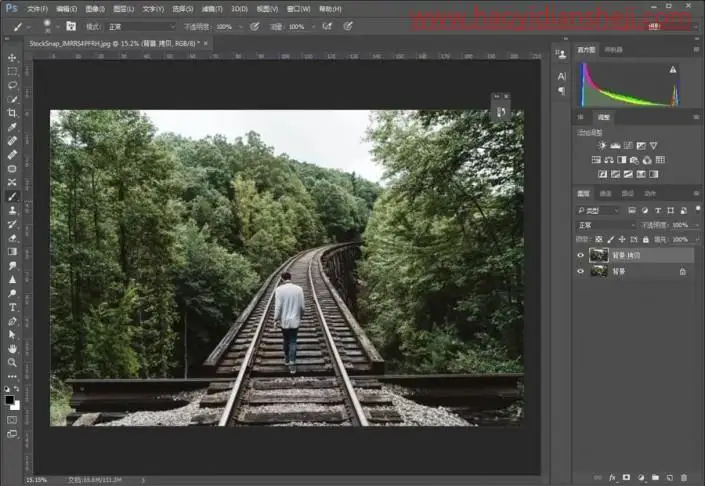This screenshot has width=705, height=486.
Task: Select the Crop tool
Action: (12, 113)
